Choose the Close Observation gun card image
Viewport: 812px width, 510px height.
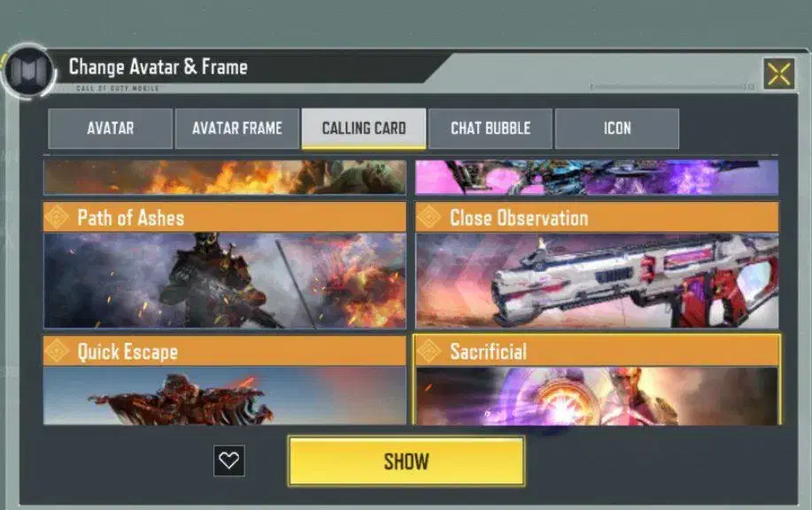point(597,281)
